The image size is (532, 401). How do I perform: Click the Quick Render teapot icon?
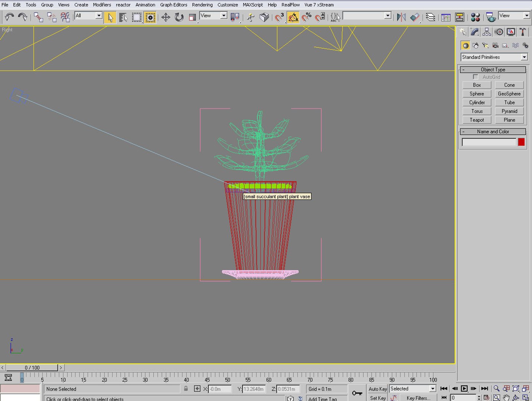coord(491,17)
